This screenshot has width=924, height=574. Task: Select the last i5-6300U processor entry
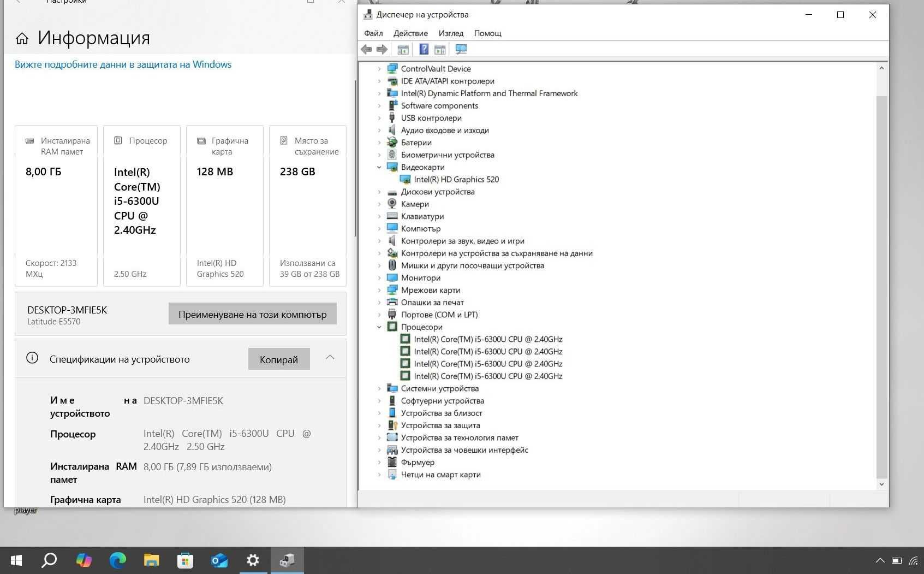coord(488,376)
